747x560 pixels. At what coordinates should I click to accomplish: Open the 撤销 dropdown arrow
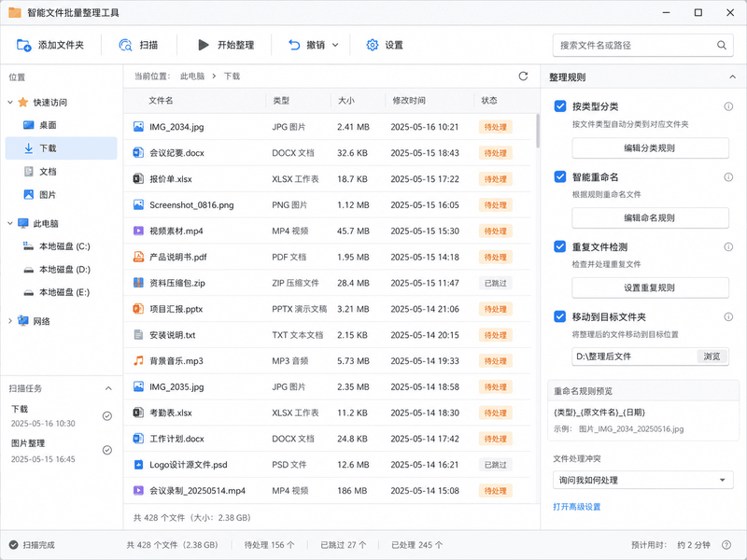pos(335,45)
